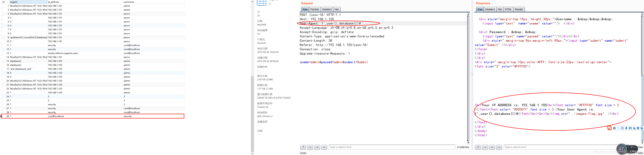Select the Request Raw tab
The image size is (644, 155).
(305, 9)
